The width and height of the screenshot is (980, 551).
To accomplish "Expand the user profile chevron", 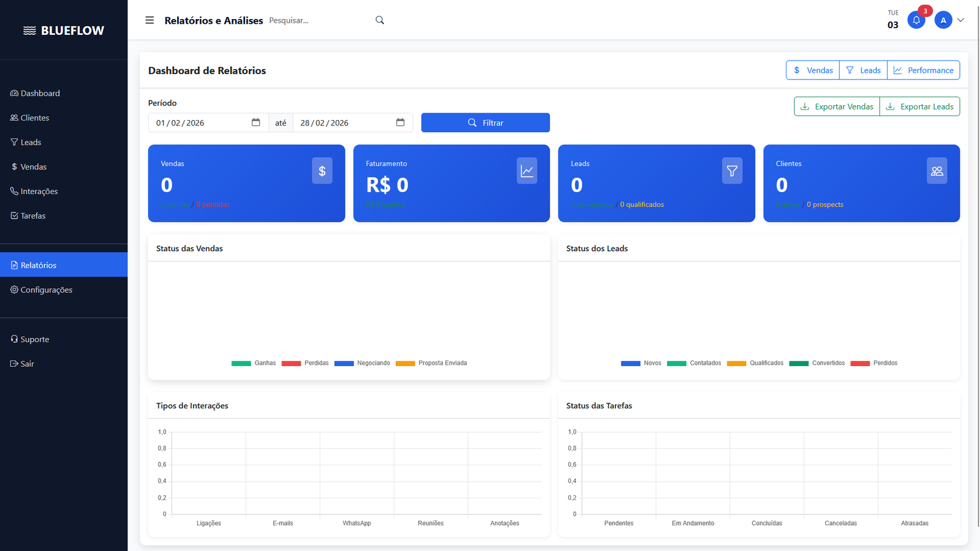I will coord(960,20).
